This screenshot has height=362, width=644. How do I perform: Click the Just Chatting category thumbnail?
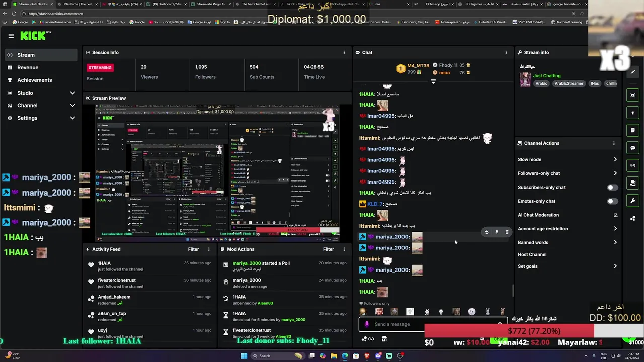tap(525, 79)
